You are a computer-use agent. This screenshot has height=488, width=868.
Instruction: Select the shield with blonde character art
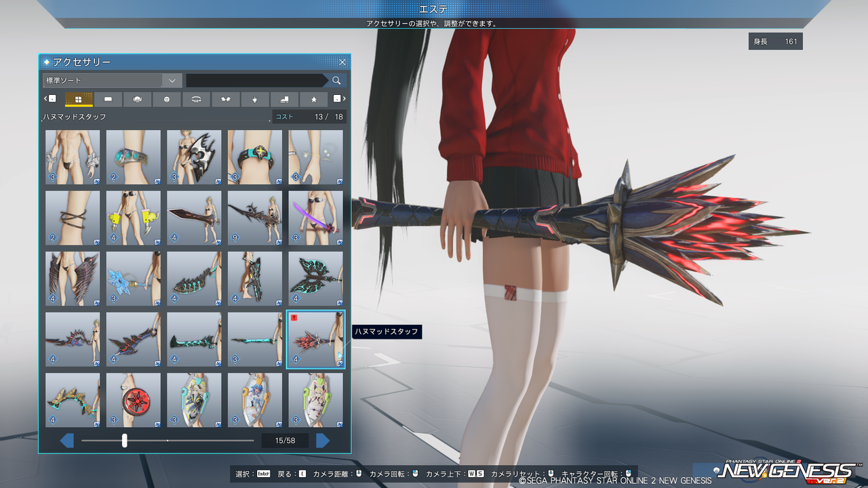[x=194, y=400]
